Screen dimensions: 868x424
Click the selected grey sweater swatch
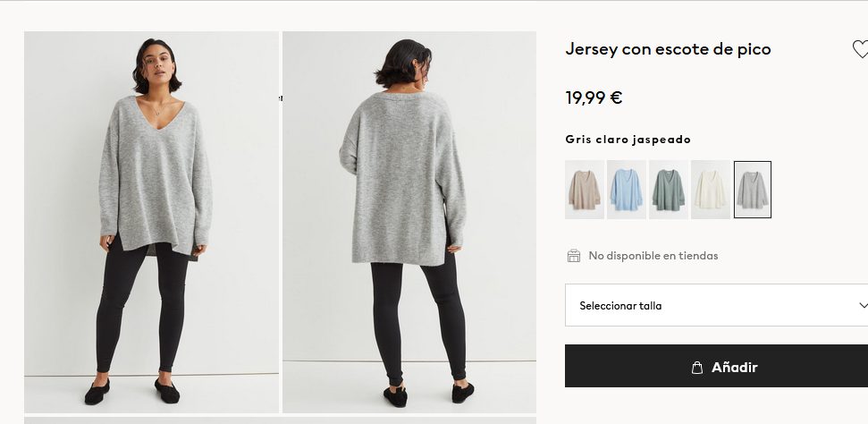coord(753,190)
